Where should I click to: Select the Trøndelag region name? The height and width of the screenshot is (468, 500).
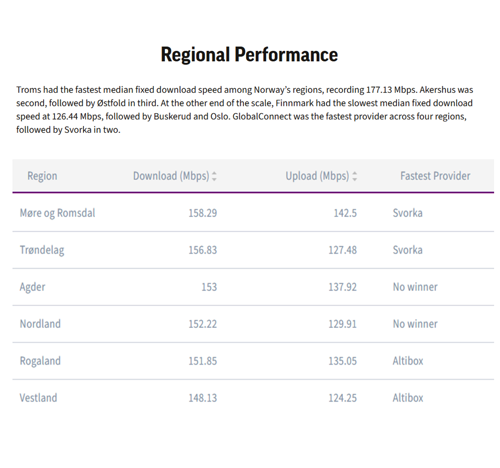point(42,250)
